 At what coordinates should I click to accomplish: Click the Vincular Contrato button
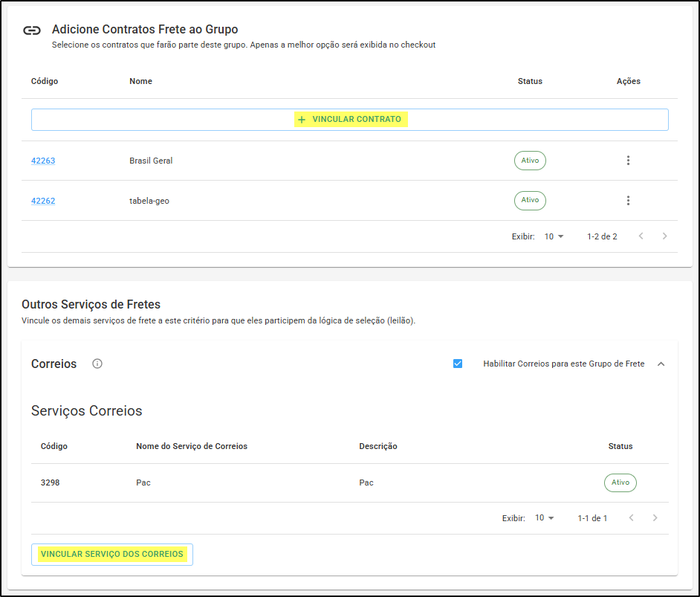point(350,119)
